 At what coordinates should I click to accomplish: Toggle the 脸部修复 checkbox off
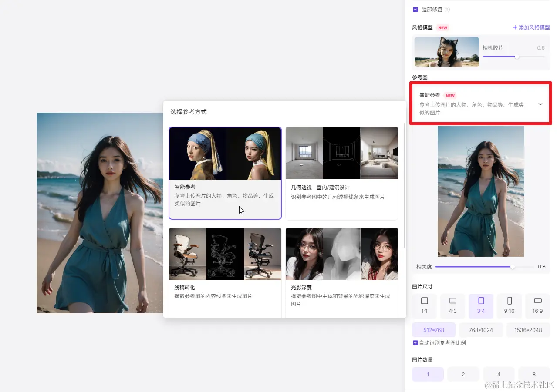click(415, 9)
